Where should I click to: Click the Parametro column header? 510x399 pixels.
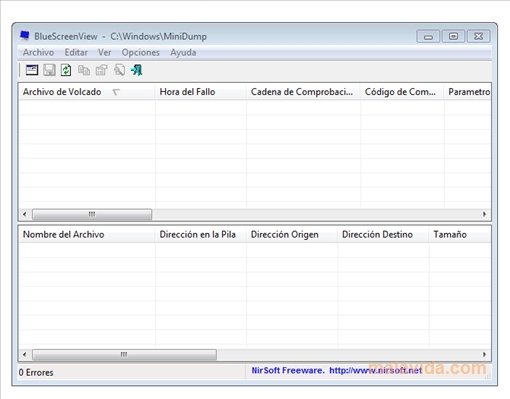coord(468,92)
